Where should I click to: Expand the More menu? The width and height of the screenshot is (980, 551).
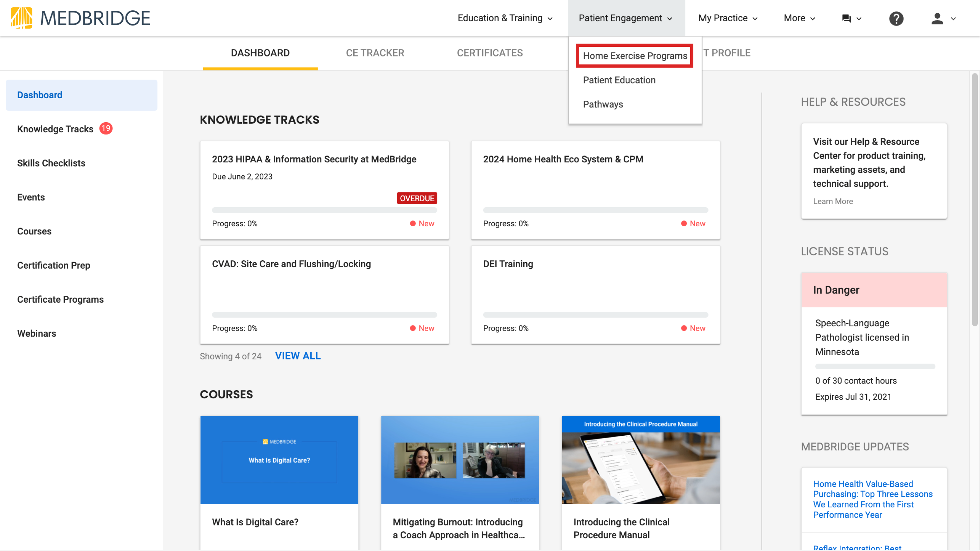coord(799,18)
